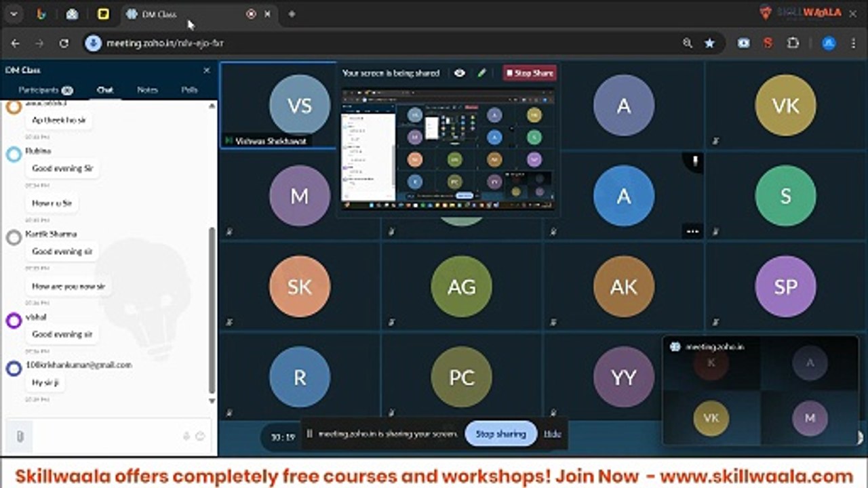Click Rubina's "Good evening Sir" message
Screen dimensions: 868x488
click(x=62, y=168)
